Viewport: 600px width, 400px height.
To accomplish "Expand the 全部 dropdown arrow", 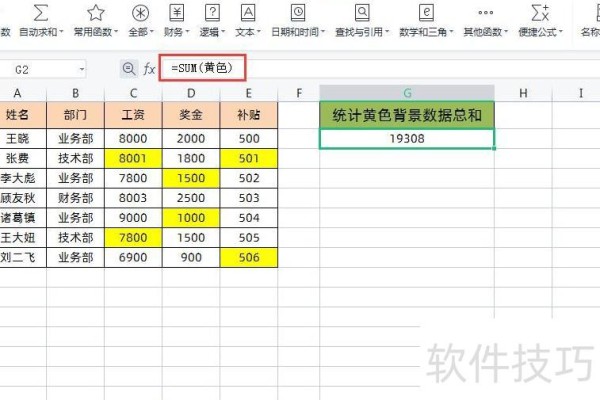I will pyautogui.click(x=152, y=32).
